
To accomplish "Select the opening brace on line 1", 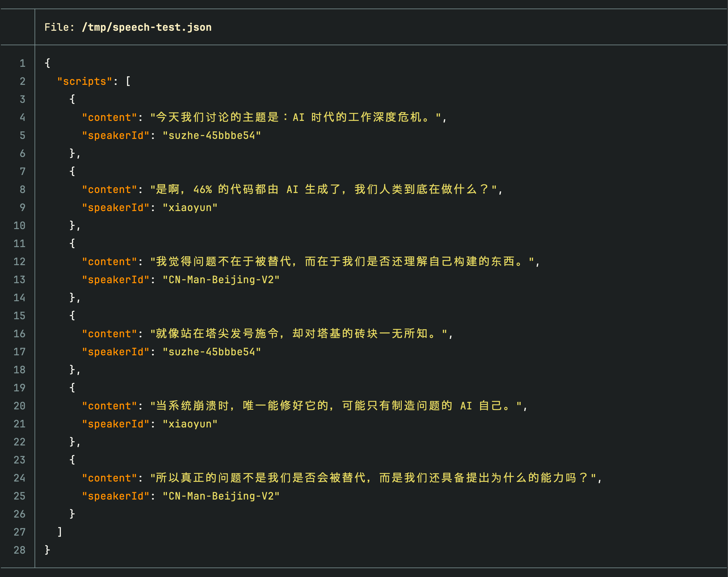I will click(47, 63).
